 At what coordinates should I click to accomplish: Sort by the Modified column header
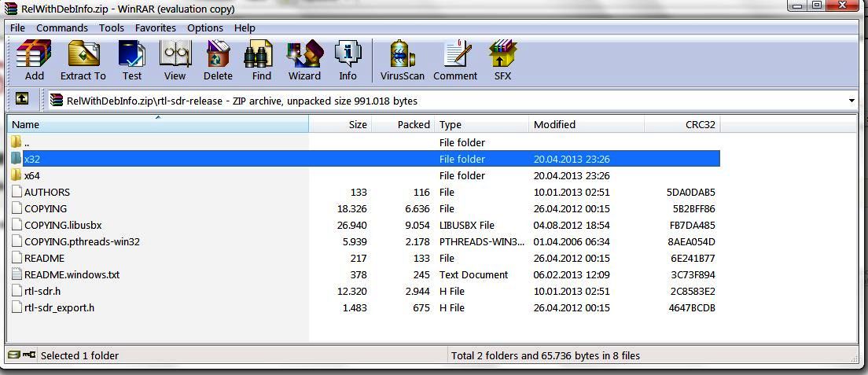587,124
